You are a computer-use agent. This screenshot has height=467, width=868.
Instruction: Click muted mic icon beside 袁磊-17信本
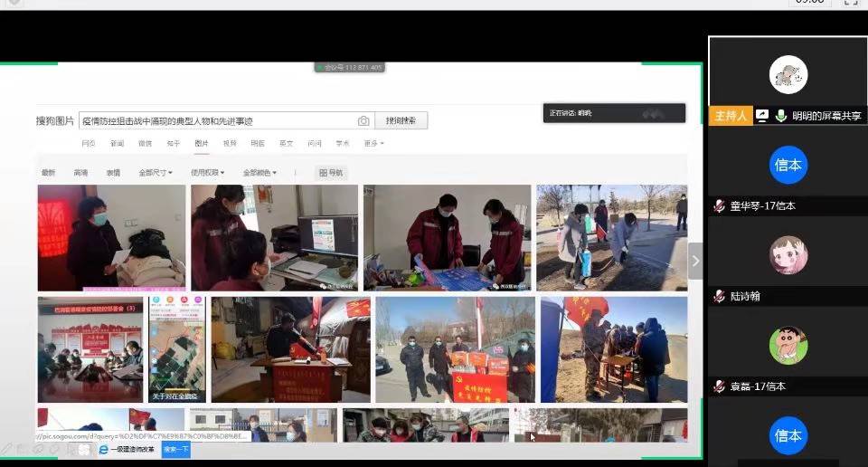[719, 386]
